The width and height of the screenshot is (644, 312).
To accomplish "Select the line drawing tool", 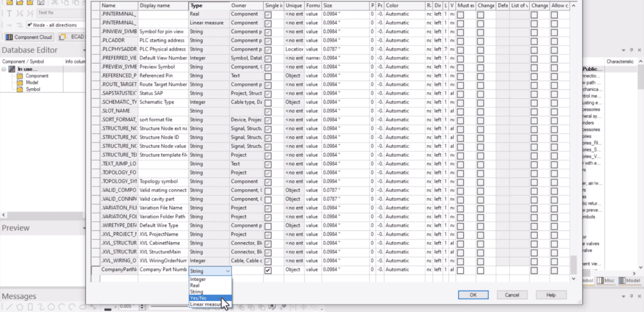I will click(9, 306).
